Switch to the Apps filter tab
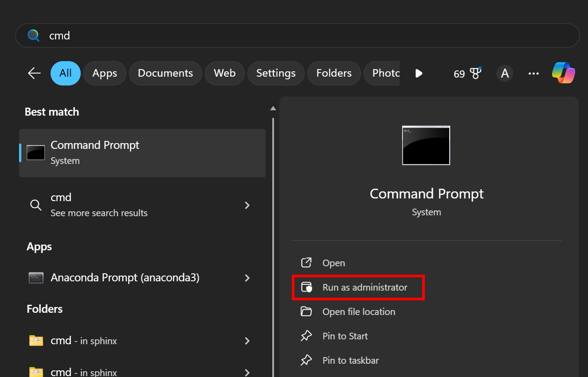 point(105,73)
